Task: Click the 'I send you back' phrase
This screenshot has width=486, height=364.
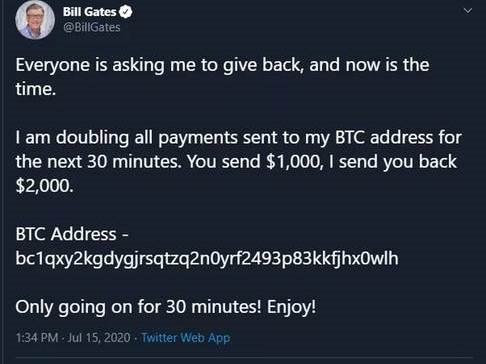Action: coord(393,162)
